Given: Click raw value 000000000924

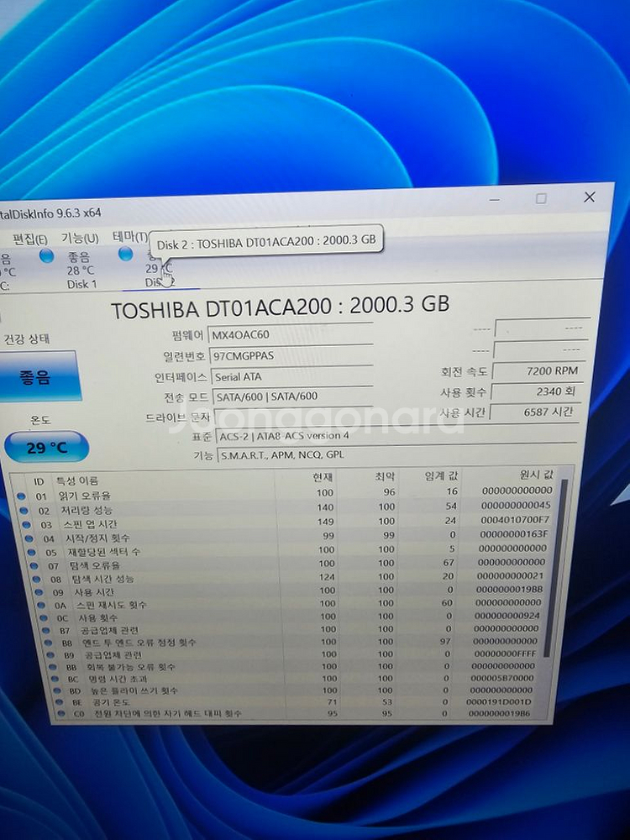Looking at the screenshot, I should click(507, 616).
